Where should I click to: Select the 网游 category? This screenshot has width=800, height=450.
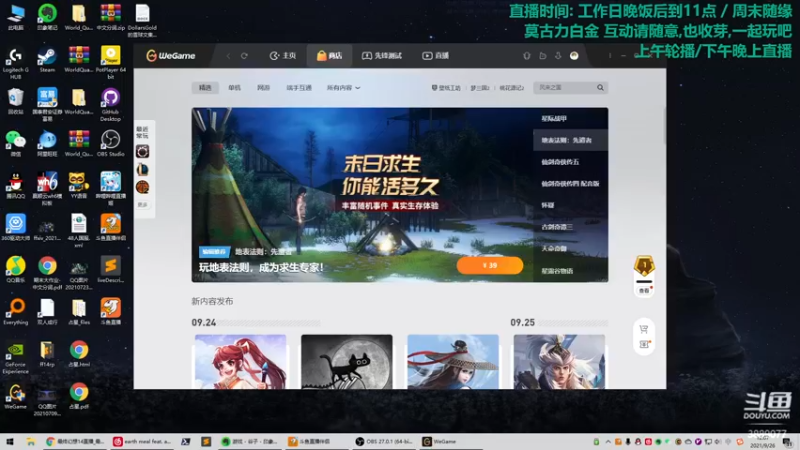click(x=263, y=88)
